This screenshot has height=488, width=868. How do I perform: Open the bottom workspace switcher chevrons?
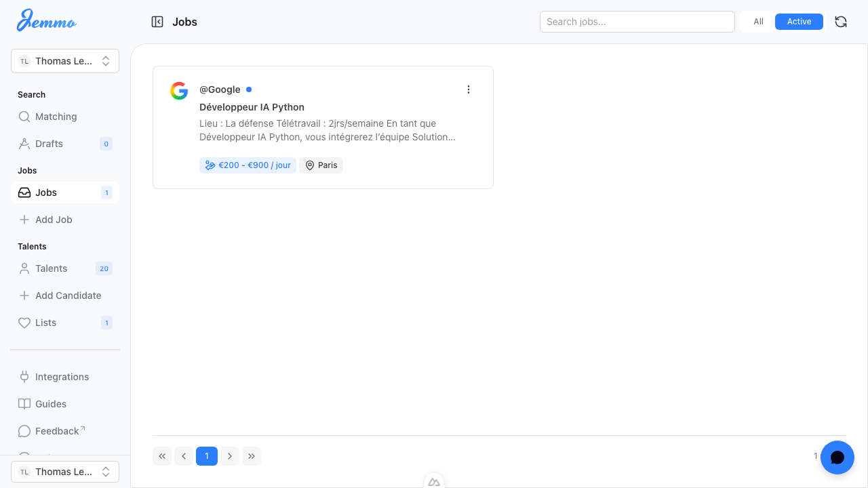tap(106, 472)
